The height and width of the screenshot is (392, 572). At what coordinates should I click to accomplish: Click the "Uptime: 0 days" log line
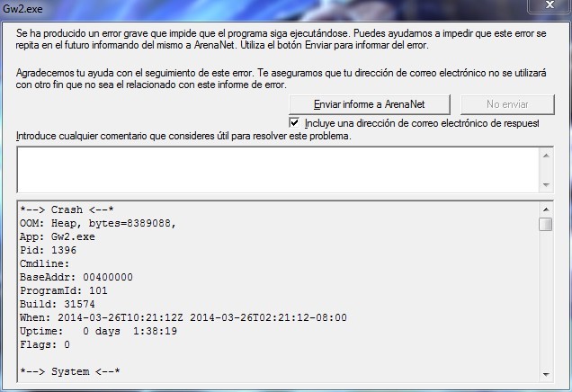click(x=99, y=332)
